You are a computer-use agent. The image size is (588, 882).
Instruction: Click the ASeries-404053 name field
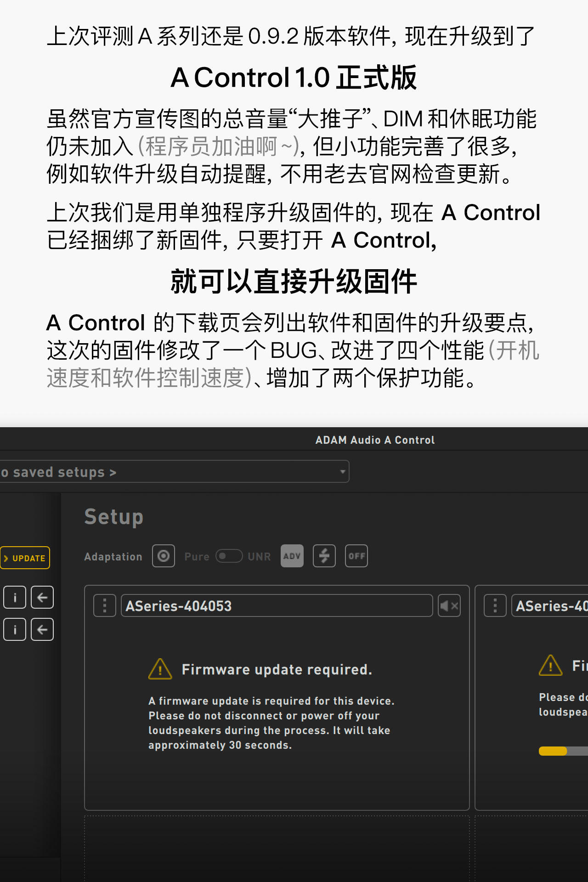coord(277,605)
